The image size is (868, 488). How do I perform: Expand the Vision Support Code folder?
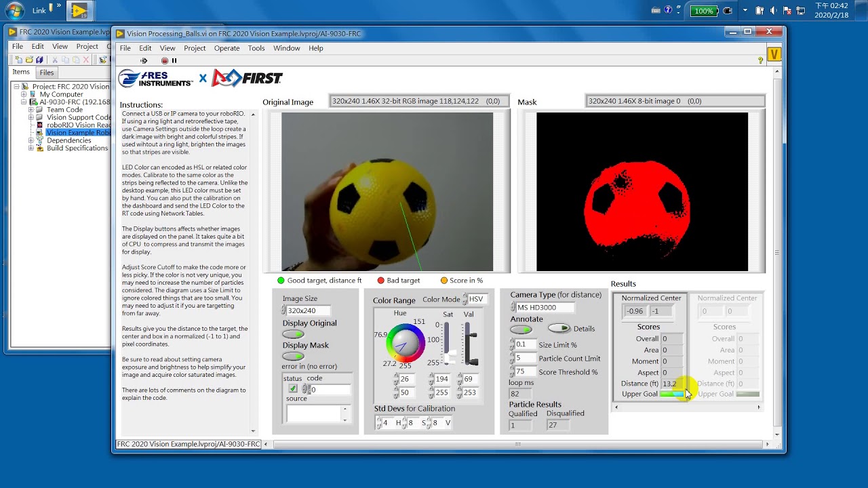[31, 117]
